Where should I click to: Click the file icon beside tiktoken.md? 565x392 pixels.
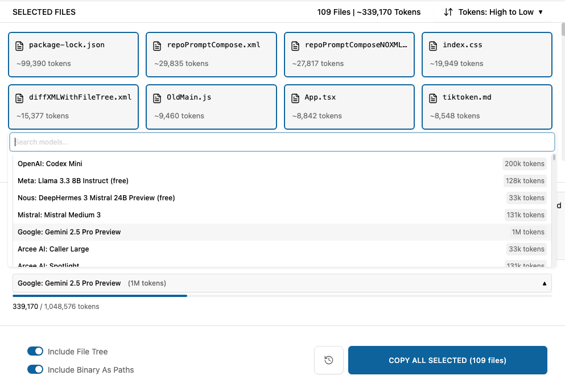[433, 98]
